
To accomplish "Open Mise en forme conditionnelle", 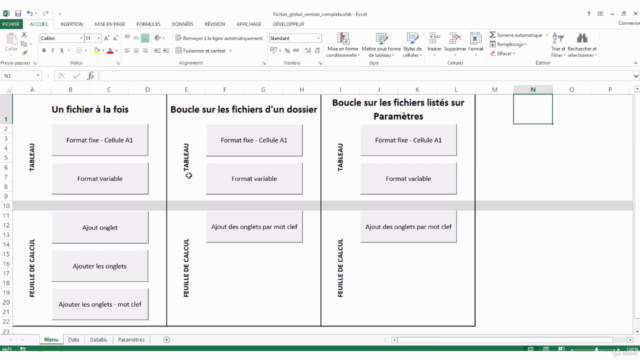I will [343, 44].
